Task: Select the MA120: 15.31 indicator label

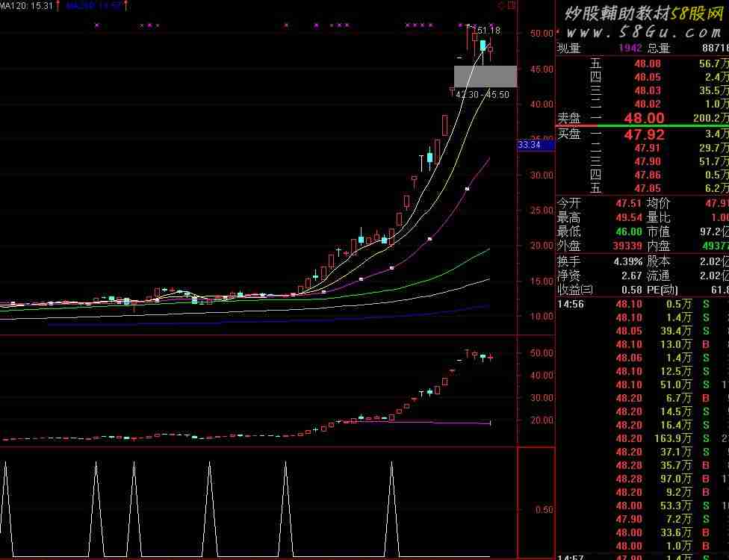Action: [x=26, y=6]
